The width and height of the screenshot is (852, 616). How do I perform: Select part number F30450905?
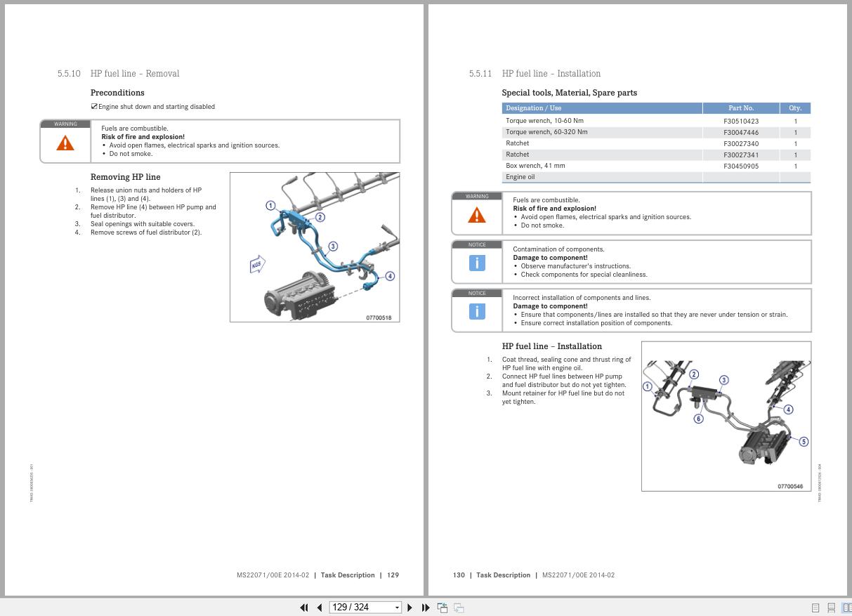click(741, 166)
